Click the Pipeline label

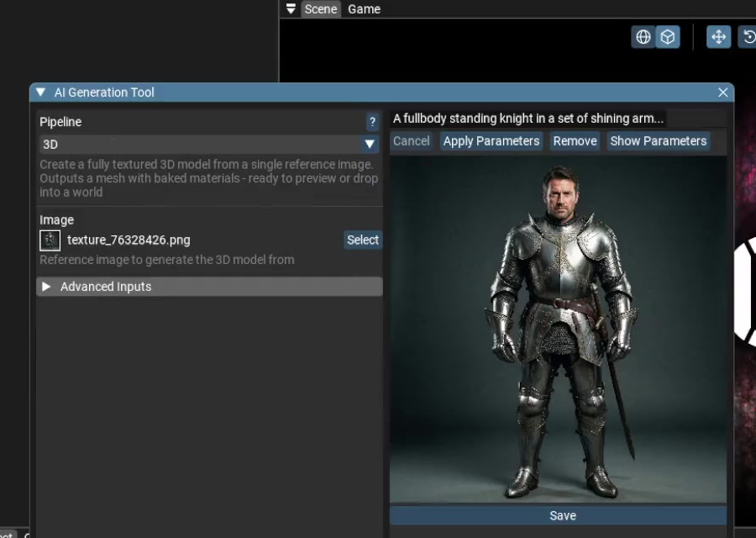[60, 122]
